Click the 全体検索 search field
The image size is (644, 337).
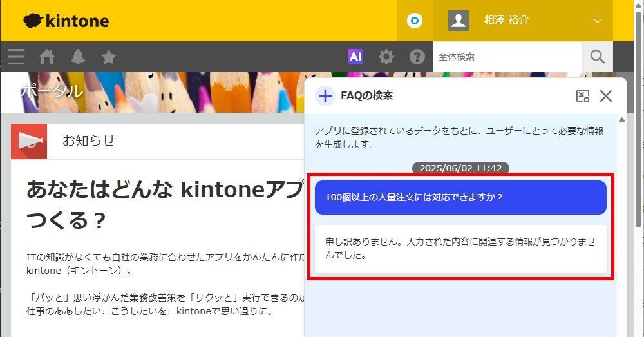[x=507, y=57]
